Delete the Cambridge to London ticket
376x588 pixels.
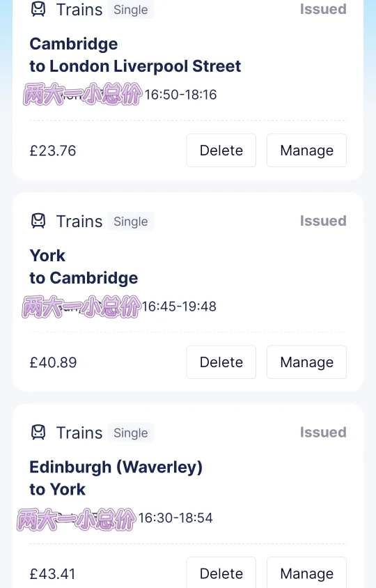tap(221, 150)
